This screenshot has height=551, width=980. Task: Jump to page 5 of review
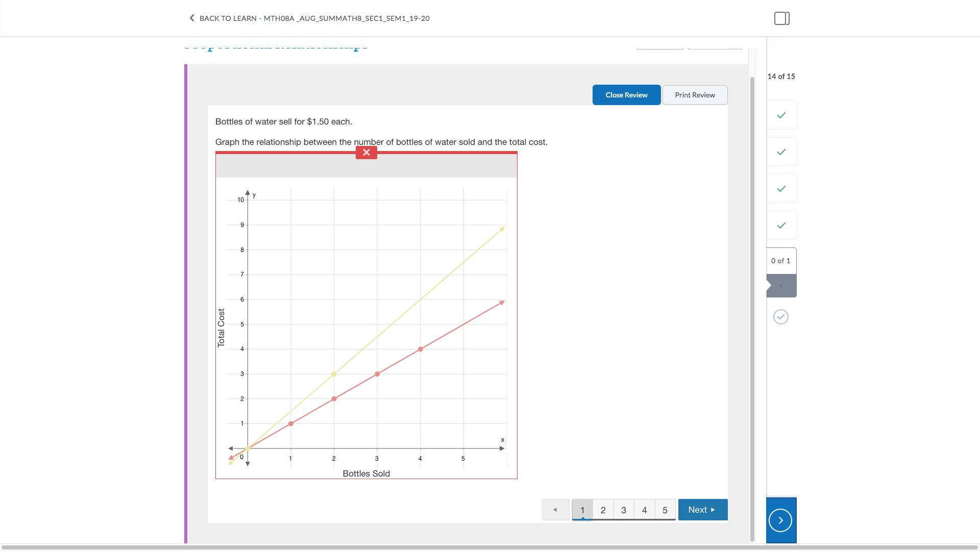(665, 510)
